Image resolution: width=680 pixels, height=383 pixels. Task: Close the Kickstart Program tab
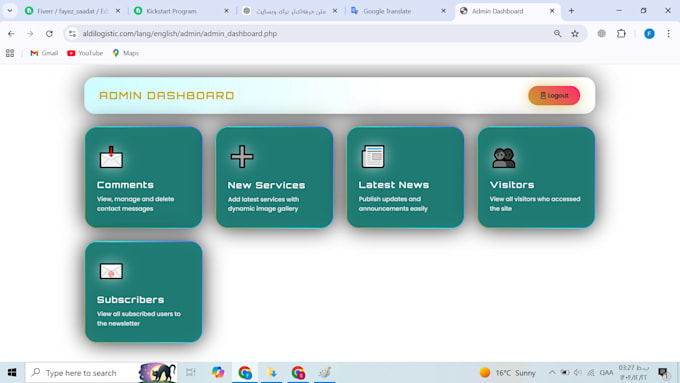(226, 11)
